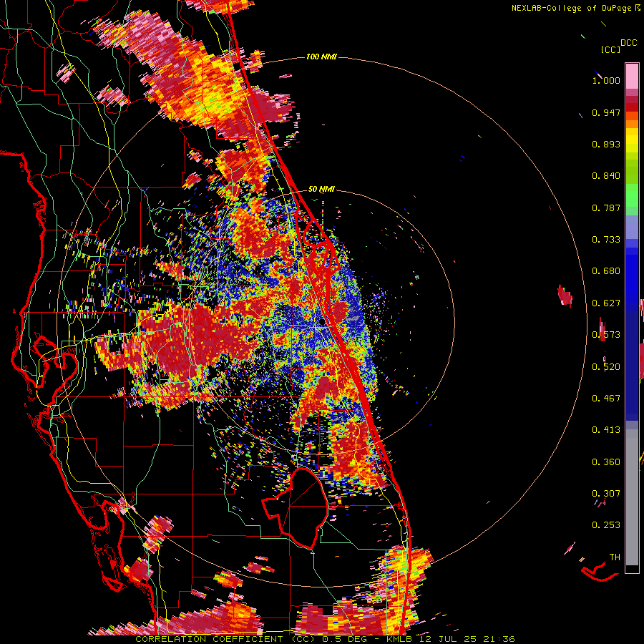Click the 50 NMI range ring label
The width and height of the screenshot is (644, 644).
(321, 190)
